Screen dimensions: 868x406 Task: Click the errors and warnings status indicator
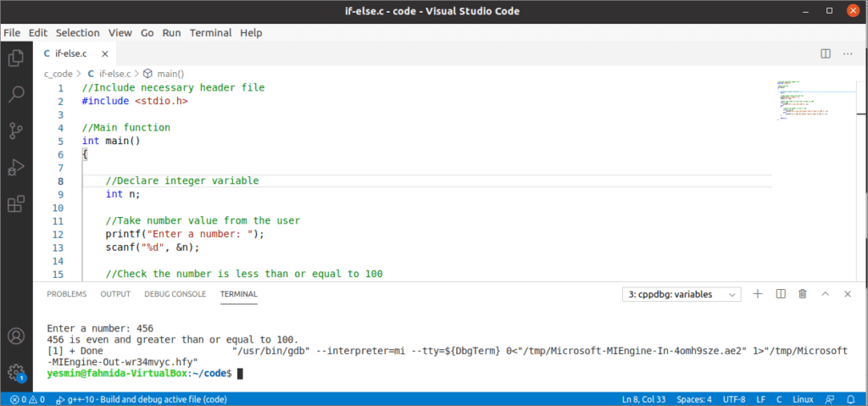coord(27,399)
